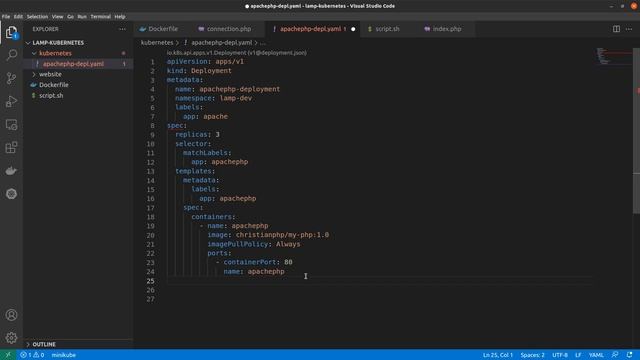Open the Terminal menu
This screenshot has width=640, height=360.
coord(101,17)
